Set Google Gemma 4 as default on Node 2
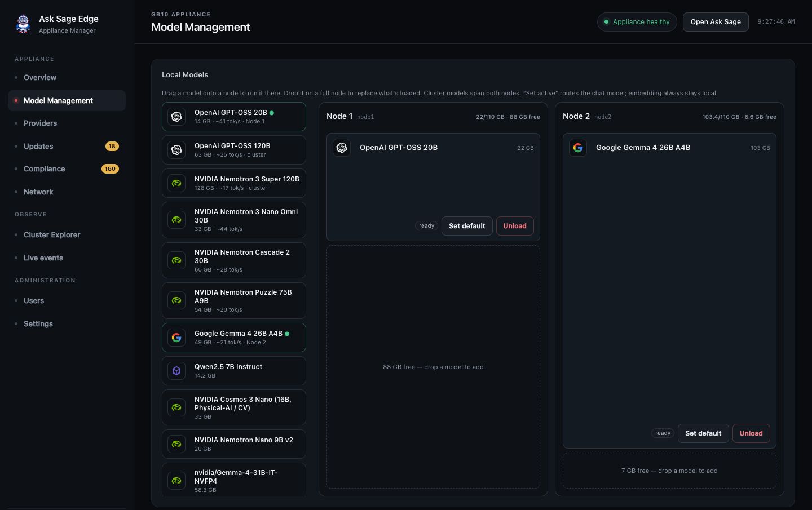The height and width of the screenshot is (510, 812). coord(703,433)
